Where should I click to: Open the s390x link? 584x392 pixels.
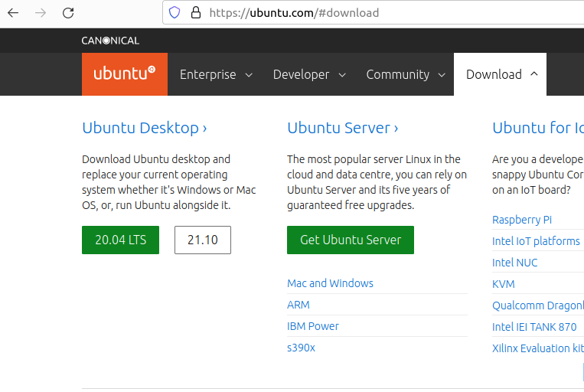(301, 348)
